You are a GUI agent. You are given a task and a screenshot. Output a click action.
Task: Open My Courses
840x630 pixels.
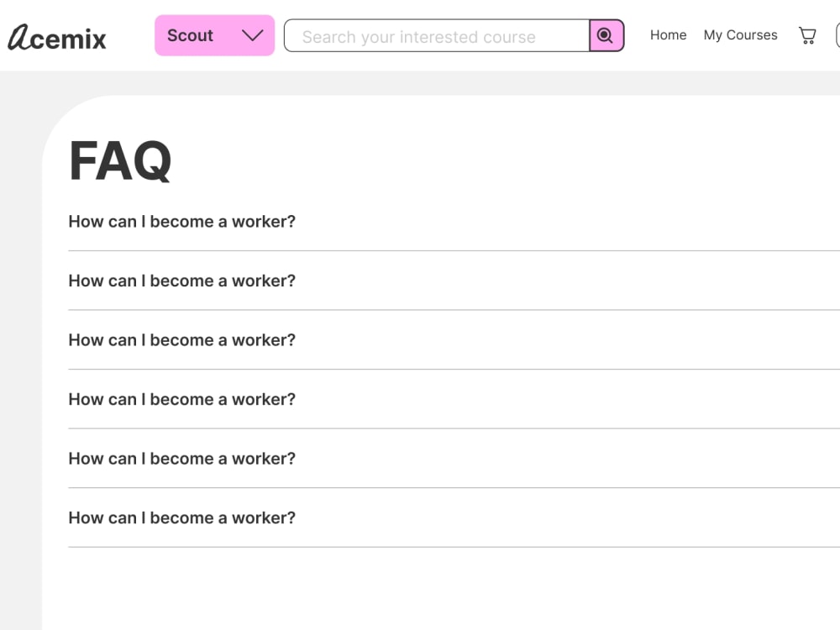[x=740, y=35]
